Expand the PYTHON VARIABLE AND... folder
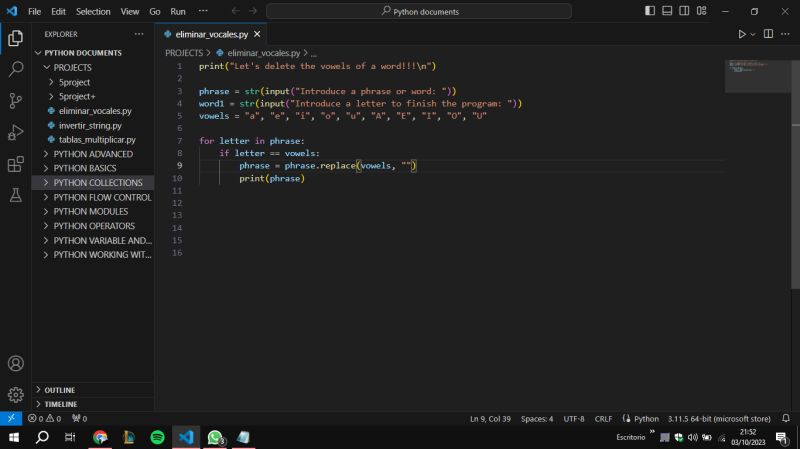 point(102,240)
